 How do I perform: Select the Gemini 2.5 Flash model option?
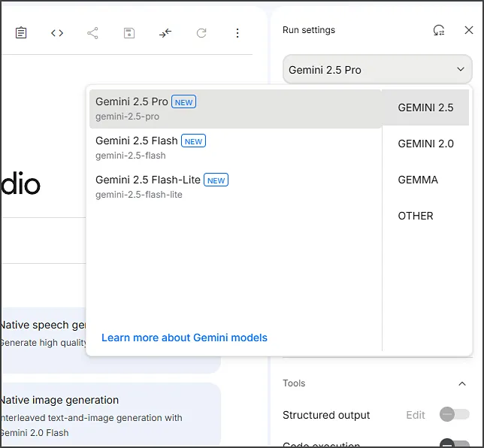click(235, 147)
